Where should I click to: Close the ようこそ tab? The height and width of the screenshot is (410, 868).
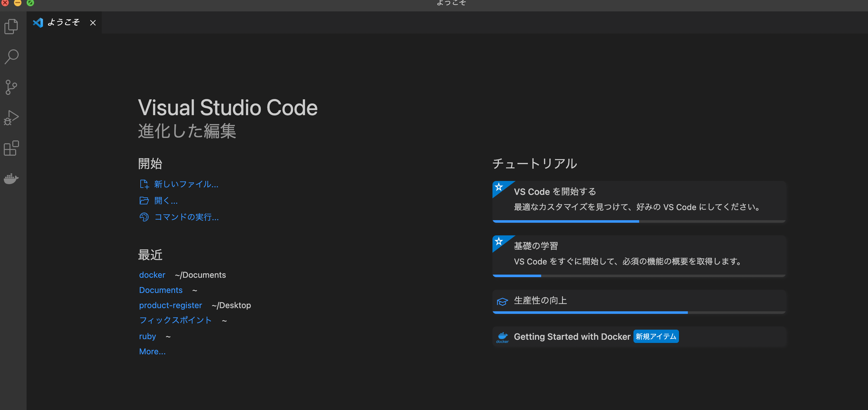tap(93, 22)
